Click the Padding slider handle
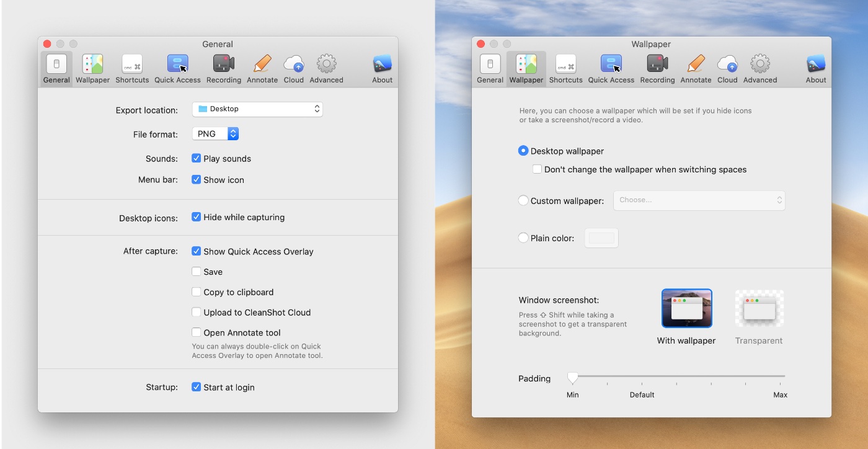Image resolution: width=868 pixels, height=449 pixels. [x=573, y=377]
